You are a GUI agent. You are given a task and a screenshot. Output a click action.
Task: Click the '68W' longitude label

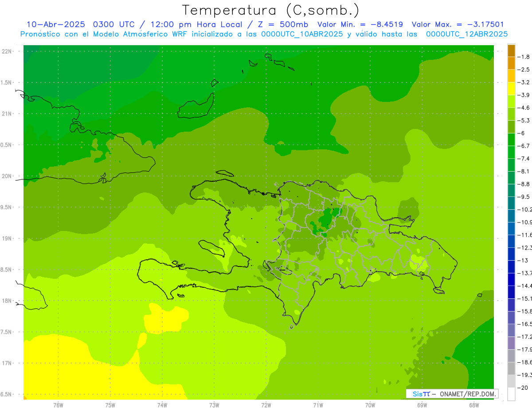pos(474,405)
